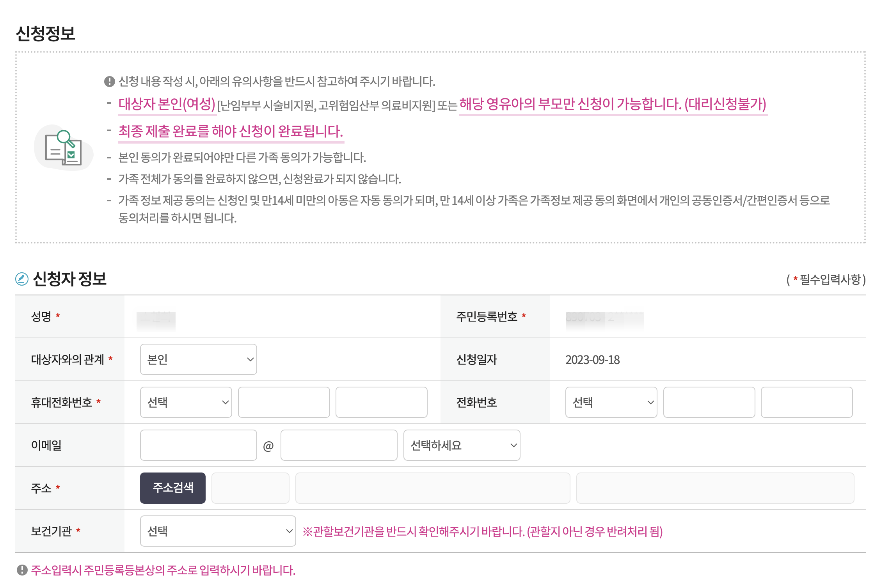
Task: Click the email domain input field after @
Action: (x=339, y=445)
